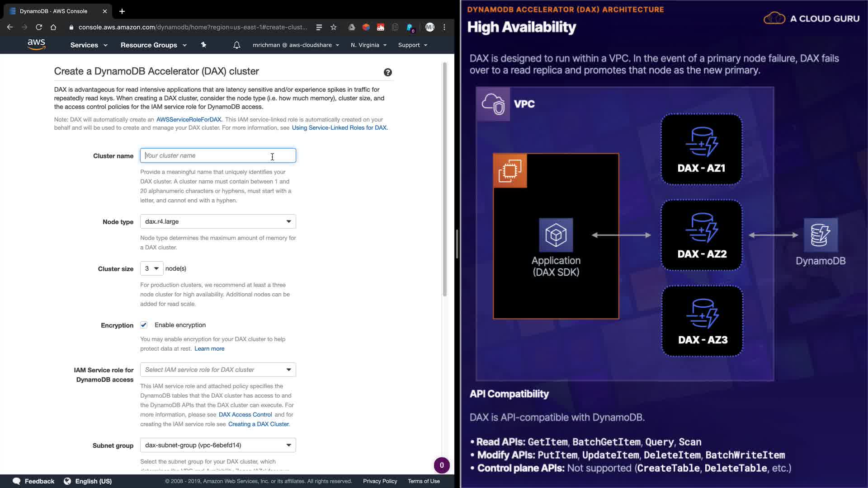The image size is (868, 488).
Task: Open the AWS notifications bell
Action: point(236,45)
